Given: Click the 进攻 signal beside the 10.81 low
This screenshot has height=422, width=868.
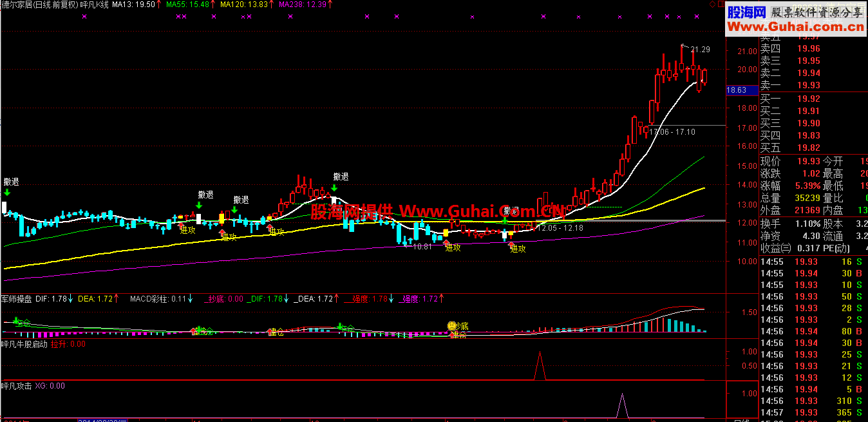Looking at the screenshot, I should coord(453,247).
